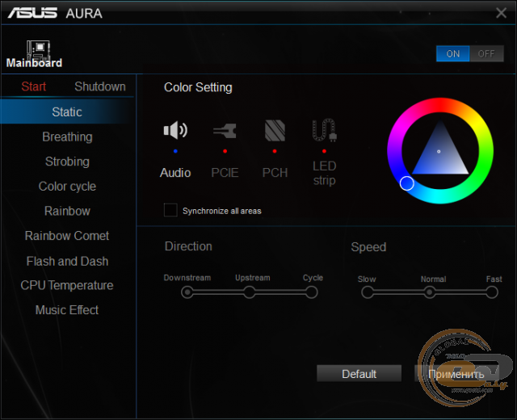Screen dimensions: 517x420
Task: Select the PCIE area icon
Action: [x=225, y=131]
